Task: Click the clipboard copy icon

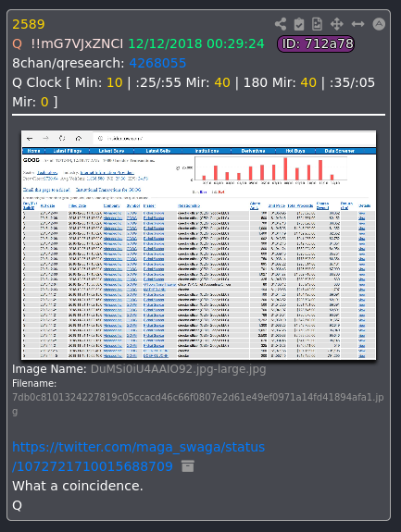Action: 299,24
